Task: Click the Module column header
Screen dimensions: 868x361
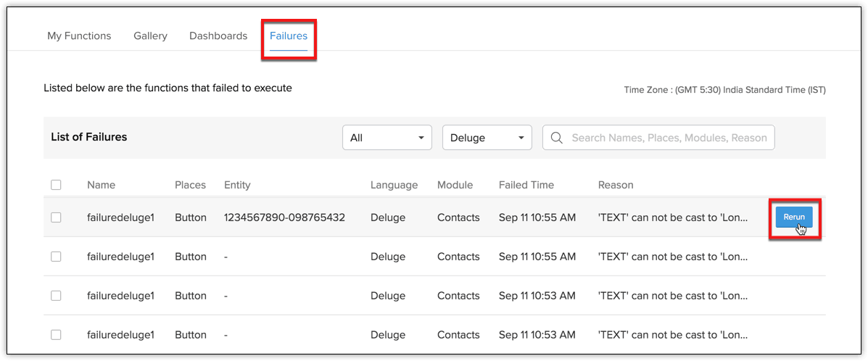Action: click(x=455, y=185)
